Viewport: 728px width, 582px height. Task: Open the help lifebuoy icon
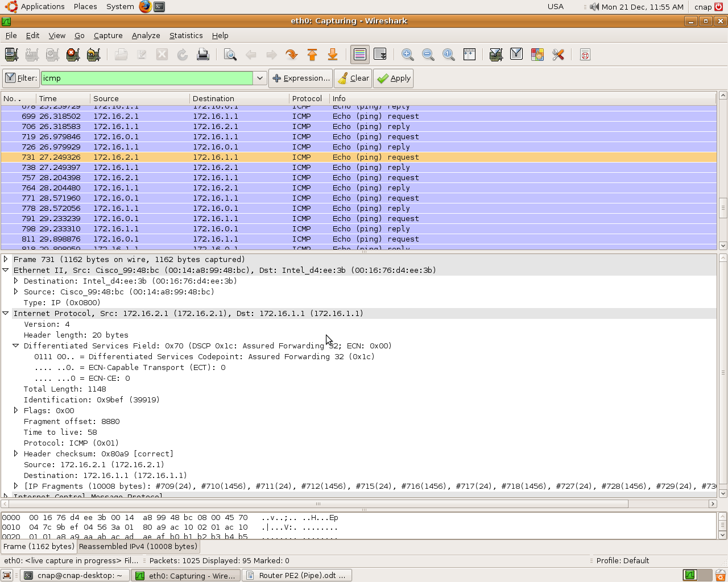585,55
